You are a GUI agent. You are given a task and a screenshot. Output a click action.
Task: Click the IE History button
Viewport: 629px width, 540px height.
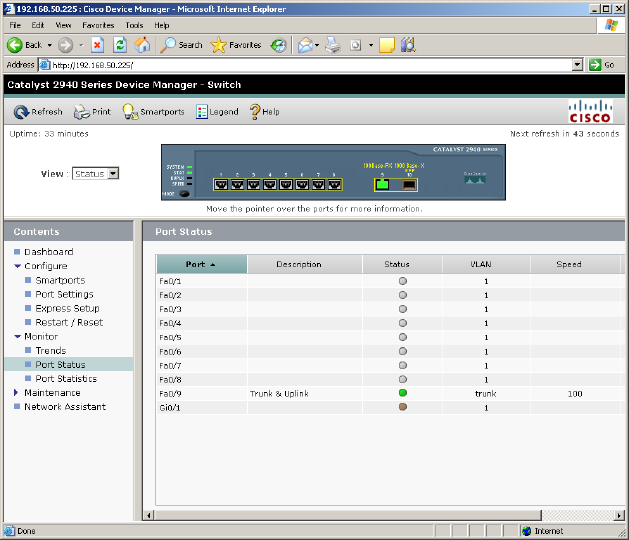[x=278, y=45]
